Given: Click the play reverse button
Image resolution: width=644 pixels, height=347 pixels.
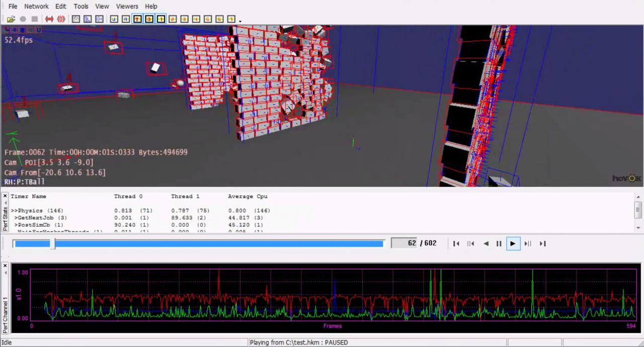Looking at the screenshot, I should tap(486, 244).
